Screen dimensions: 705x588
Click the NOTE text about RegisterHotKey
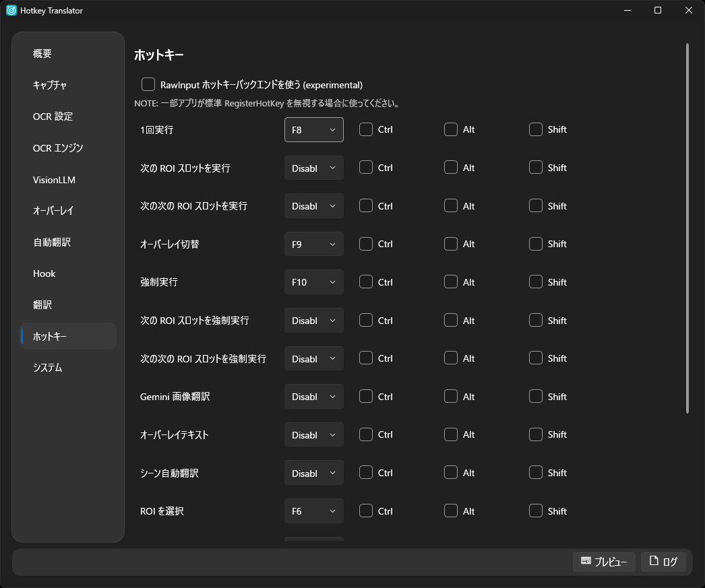[267, 103]
